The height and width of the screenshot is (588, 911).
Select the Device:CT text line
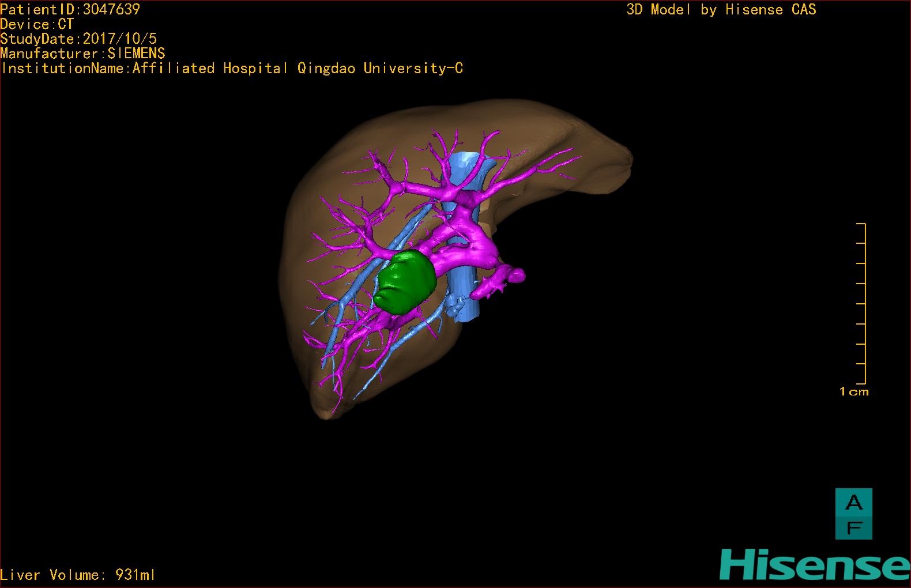click(37, 24)
